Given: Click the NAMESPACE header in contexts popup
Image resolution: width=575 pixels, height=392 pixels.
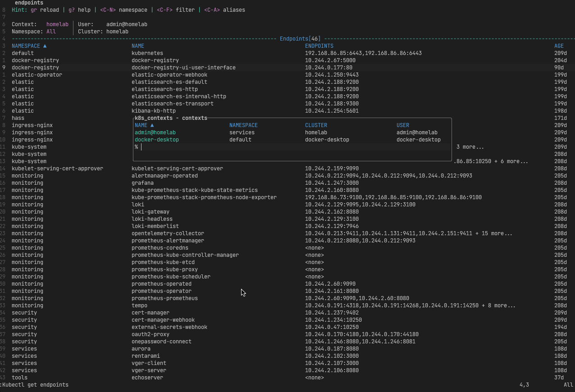Looking at the screenshot, I should tap(243, 125).
